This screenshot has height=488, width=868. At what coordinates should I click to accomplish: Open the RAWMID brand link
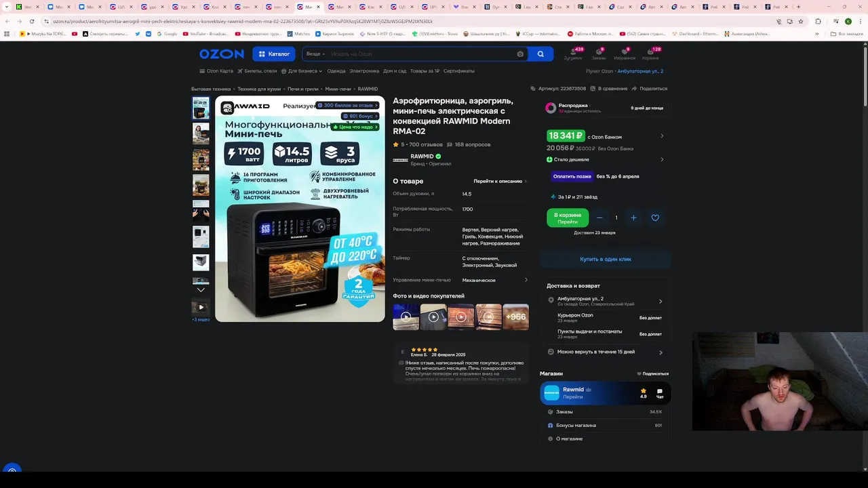(422, 157)
